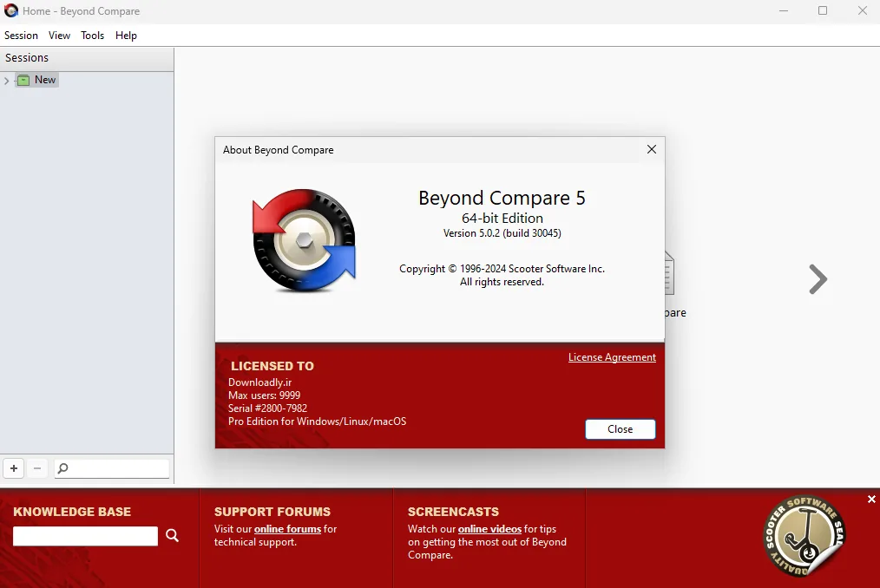Run the Knowledge Base search icon

tap(173, 535)
